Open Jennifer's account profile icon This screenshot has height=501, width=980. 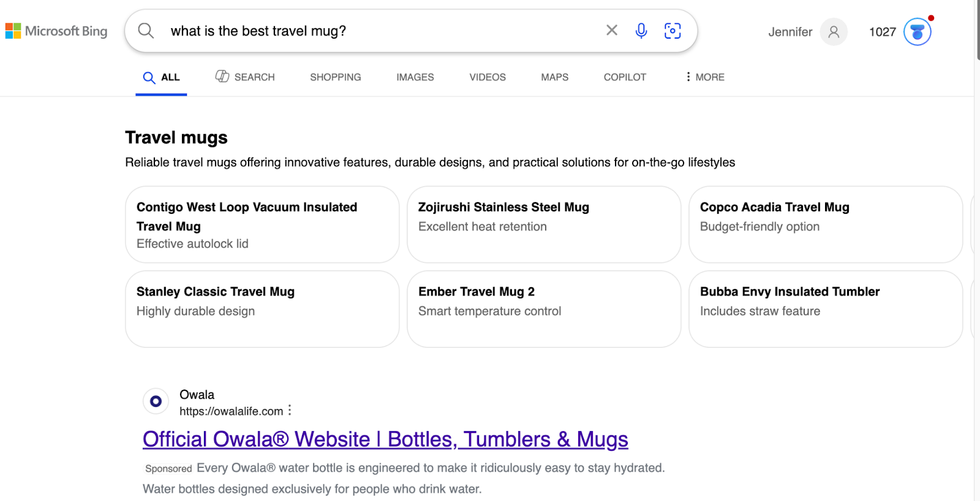pos(834,32)
